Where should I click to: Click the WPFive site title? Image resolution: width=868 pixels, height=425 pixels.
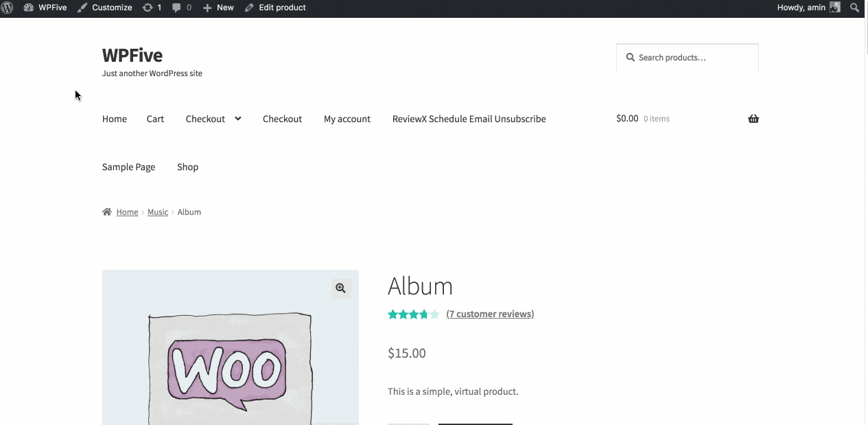[x=132, y=55]
